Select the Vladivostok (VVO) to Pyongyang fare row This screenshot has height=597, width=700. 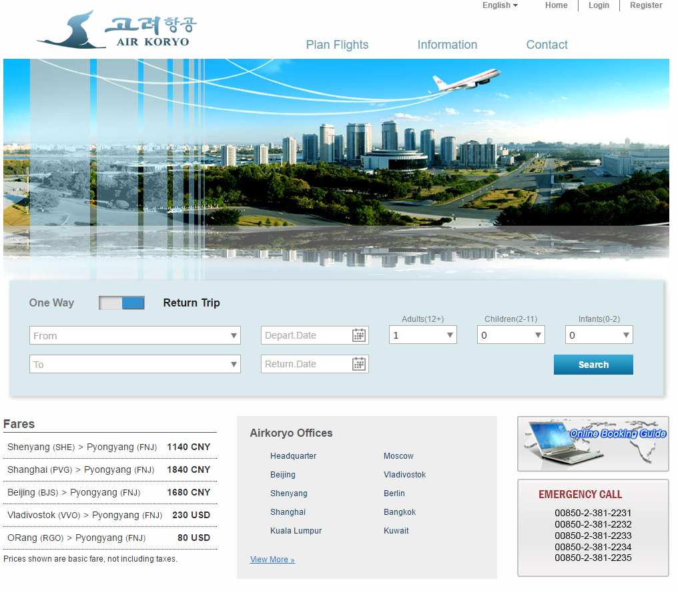click(x=110, y=516)
